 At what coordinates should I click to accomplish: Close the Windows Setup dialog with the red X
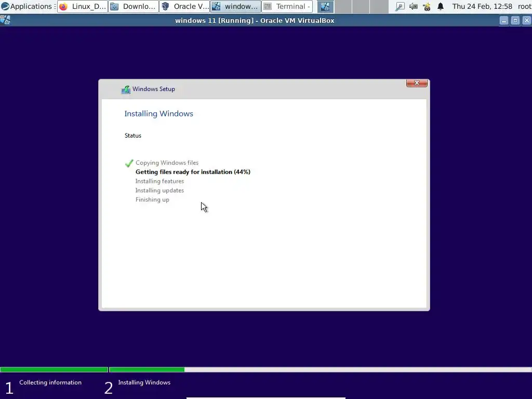[x=417, y=83]
